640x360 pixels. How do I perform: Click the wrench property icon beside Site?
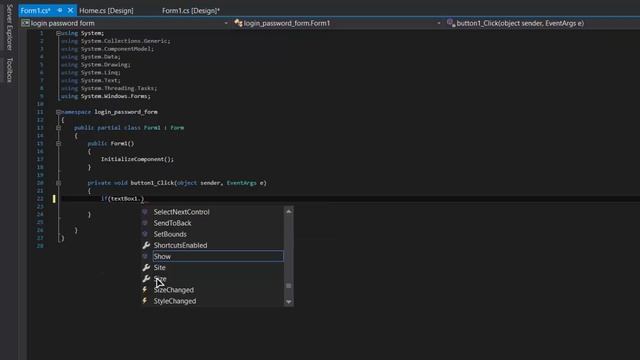146,267
